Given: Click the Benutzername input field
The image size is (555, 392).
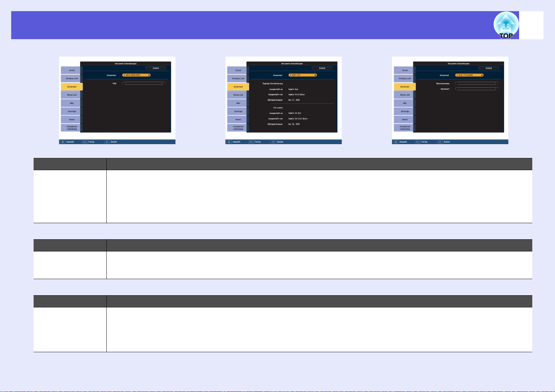Looking at the screenshot, I should point(477,83).
